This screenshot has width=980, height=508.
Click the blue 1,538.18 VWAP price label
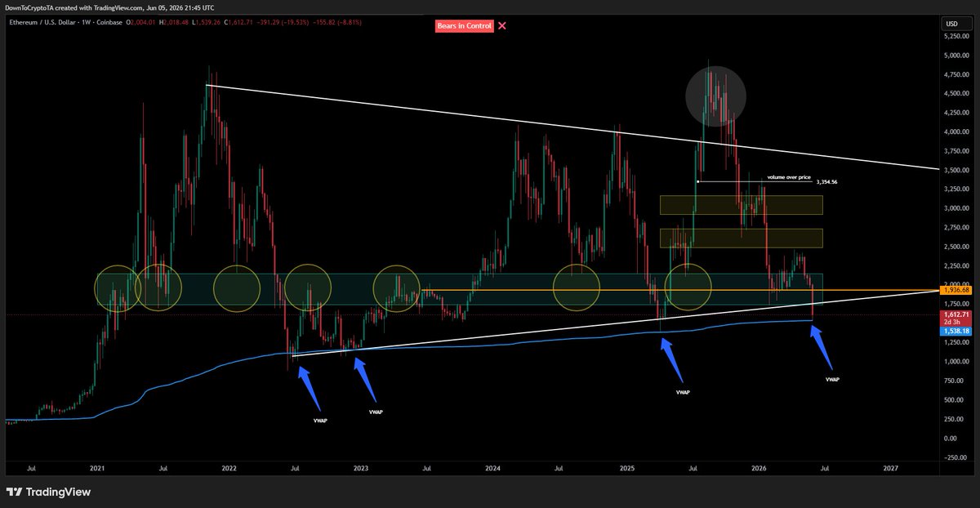(955, 331)
